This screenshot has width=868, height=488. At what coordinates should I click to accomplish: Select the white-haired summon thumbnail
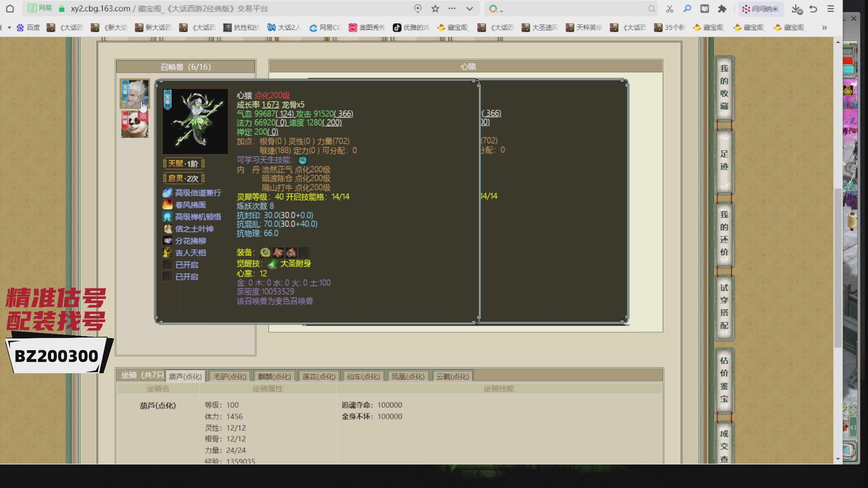134,94
